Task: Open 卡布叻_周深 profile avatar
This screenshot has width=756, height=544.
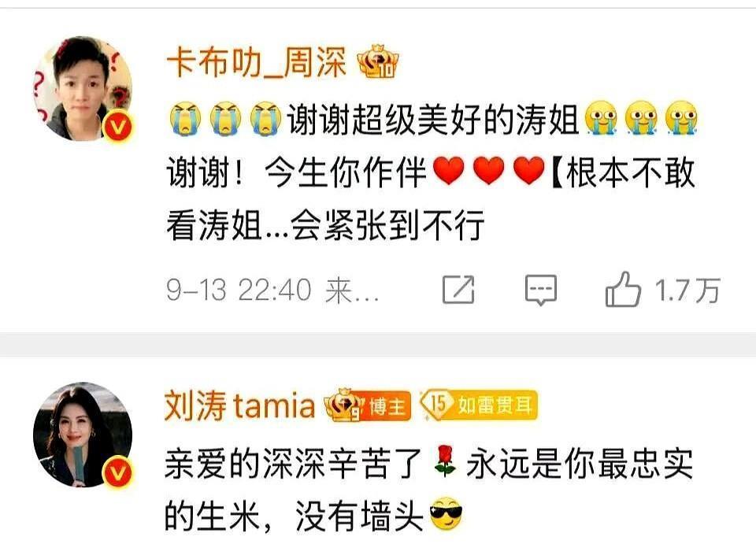Action: point(83,88)
